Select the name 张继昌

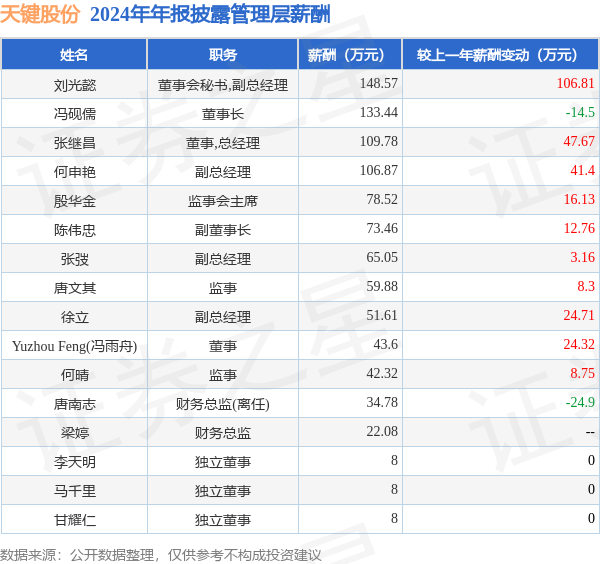(75, 143)
